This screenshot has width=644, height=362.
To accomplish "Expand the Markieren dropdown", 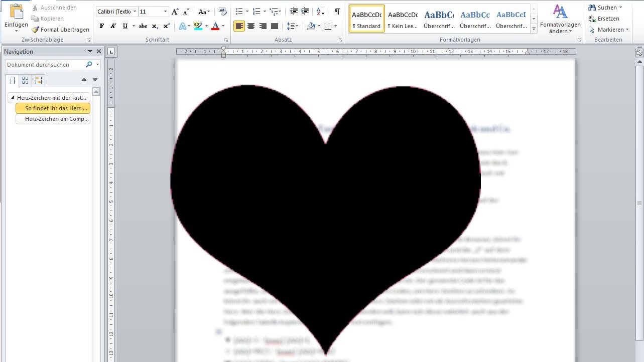I will click(x=628, y=30).
